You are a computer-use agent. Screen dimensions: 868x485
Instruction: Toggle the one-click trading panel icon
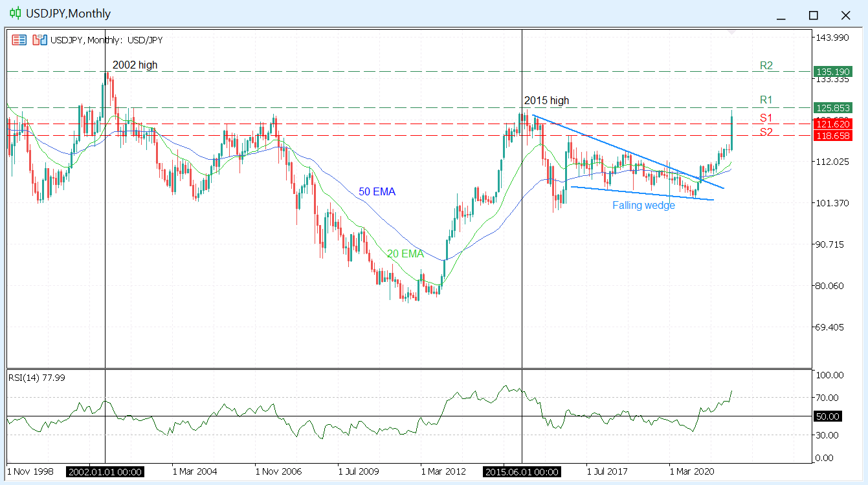click(x=39, y=40)
